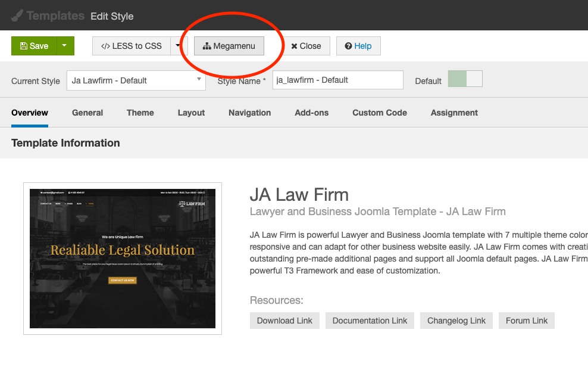The image size is (588, 373).
Task: Switch to the Overview tab
Action: 30,113
